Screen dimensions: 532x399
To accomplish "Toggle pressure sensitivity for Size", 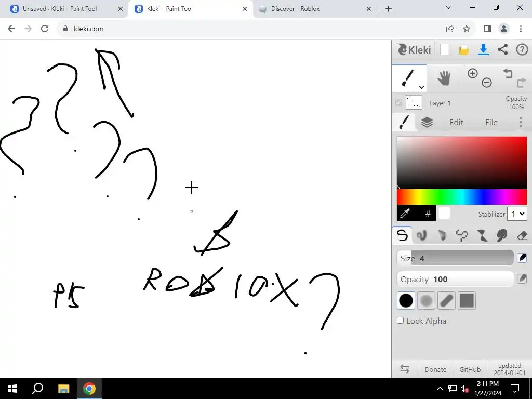I will (x=522, y=258).
